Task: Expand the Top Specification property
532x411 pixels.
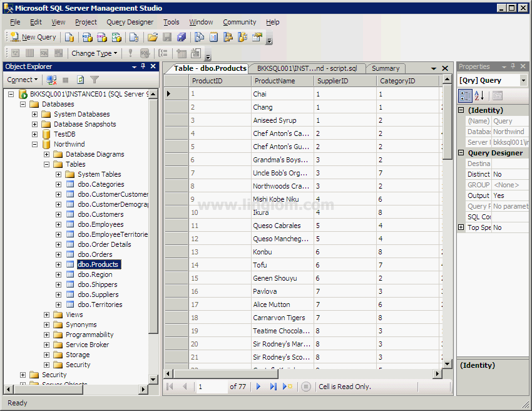Action: point(461,227)
